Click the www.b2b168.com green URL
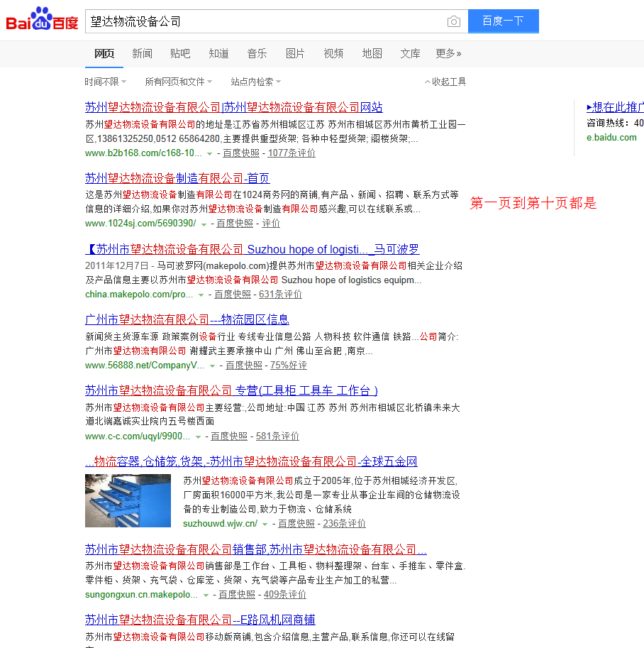The image size is (644, 648). (143, 153)
